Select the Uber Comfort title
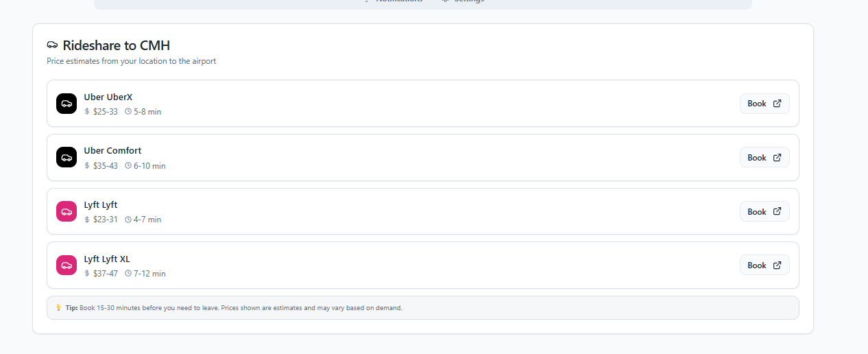Image resolution: width=868 pixels, height=354 pixels. click(x=112, y=151)
